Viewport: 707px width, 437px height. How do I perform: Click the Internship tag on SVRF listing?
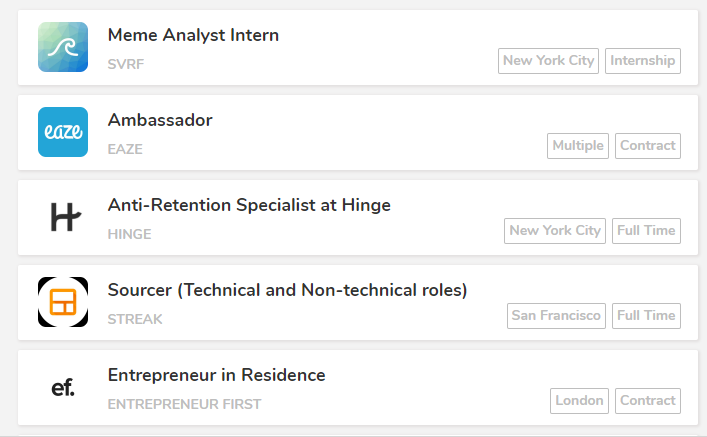pos(643,60)
